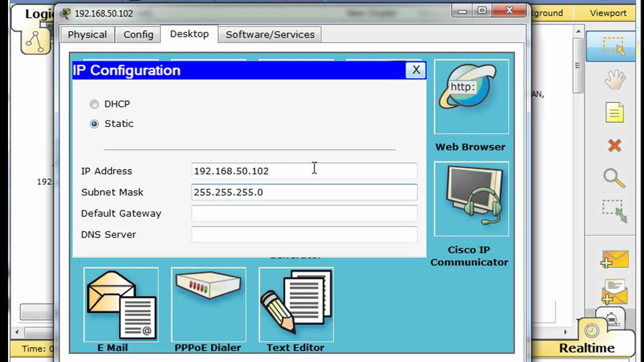Image resolution: width=644 pixels, height=362 pixels.
Task: Switch to the Config tab
Action: (138, 35)
